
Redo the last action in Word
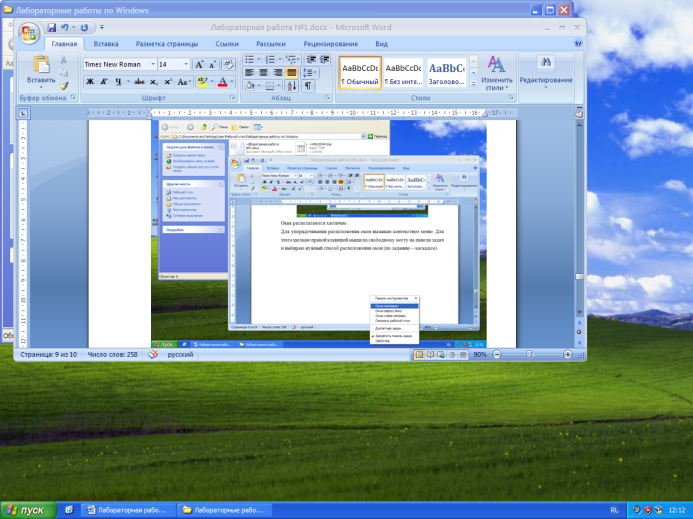(x=84, y=27)
